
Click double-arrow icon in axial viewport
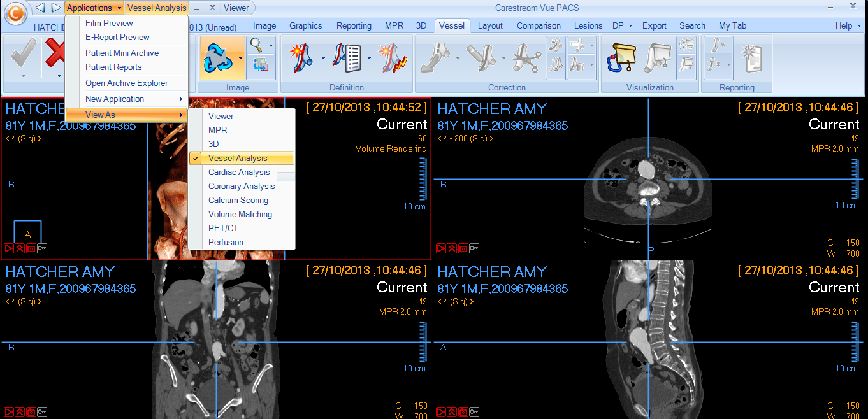point(452,248)
